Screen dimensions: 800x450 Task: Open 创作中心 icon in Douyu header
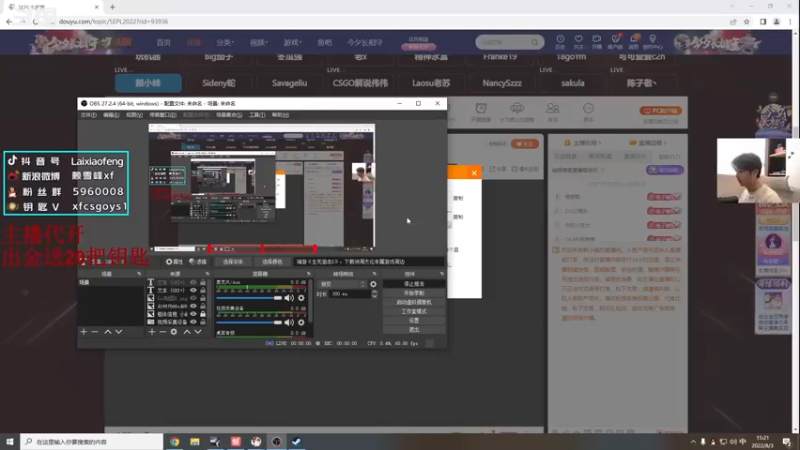click(653, 42)
